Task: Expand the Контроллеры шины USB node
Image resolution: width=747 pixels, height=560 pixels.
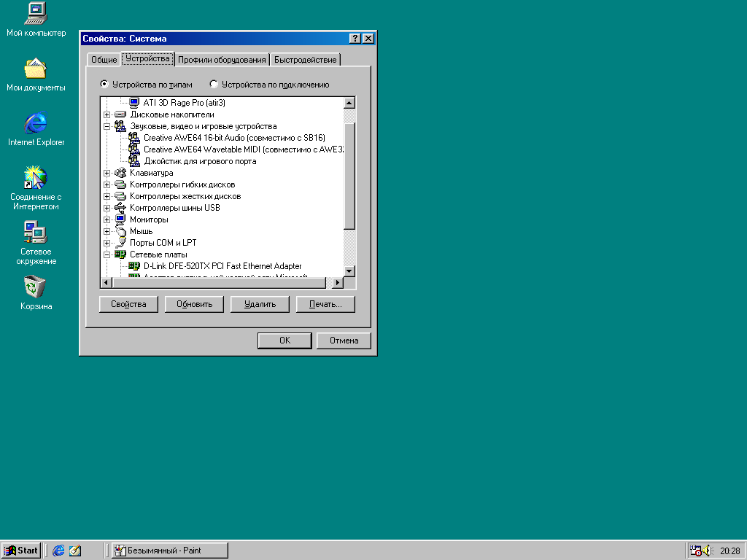Action: pyautogui.click(x=107, y=208)
